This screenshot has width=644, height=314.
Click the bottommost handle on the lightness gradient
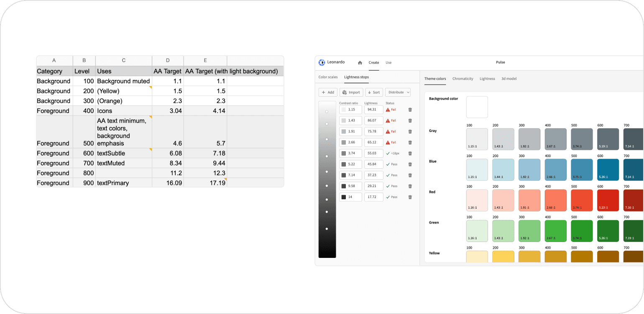pos(327,229)
